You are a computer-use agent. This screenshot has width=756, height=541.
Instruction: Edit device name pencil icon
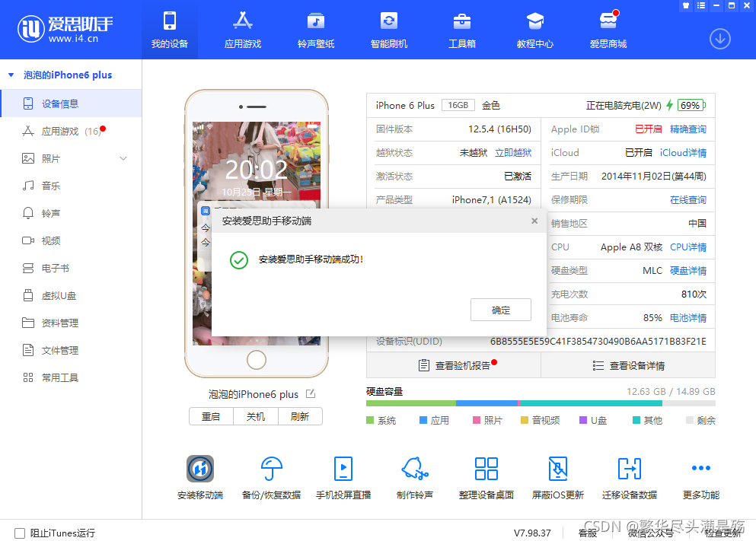click(311, 393)
